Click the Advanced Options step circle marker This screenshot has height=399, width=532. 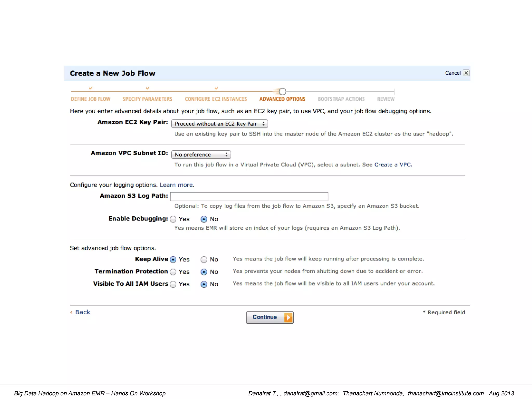282,91
